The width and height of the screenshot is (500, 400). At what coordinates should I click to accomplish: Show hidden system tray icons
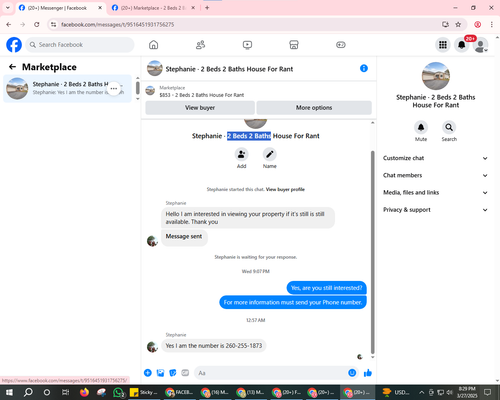tap(421, 392)
